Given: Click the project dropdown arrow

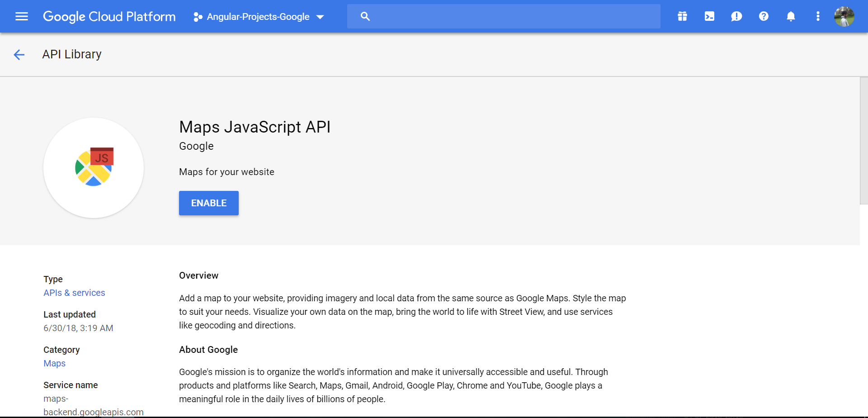Looking at the screenshot, I should point(321,17).
